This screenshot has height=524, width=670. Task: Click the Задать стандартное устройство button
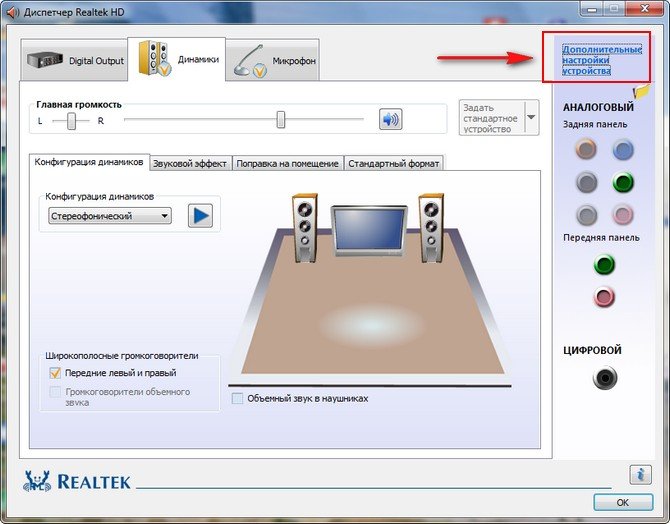pyautogui.click(x=491, y=118)
